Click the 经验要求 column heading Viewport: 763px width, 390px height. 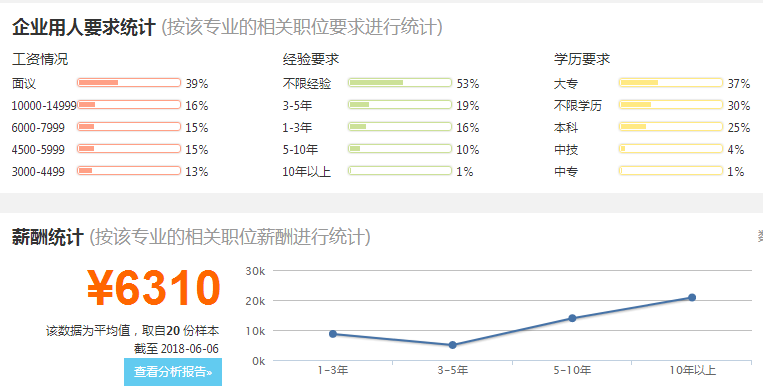pos(310,59)
